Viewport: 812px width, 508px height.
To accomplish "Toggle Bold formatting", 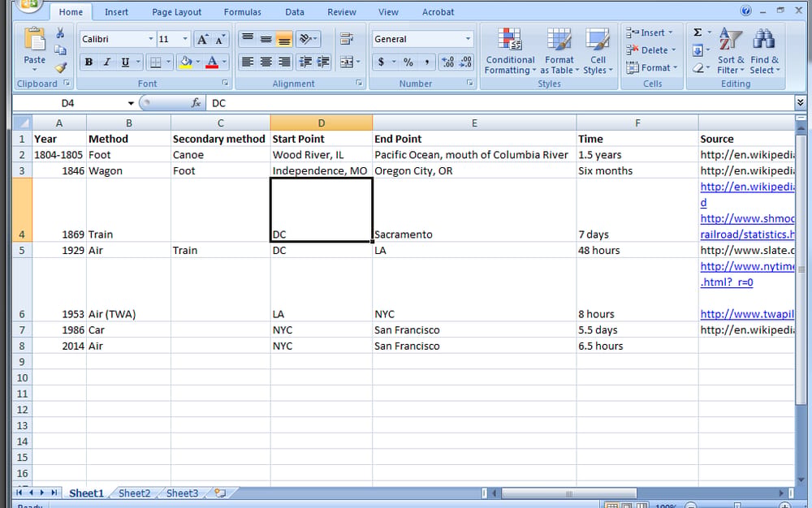I will [89, 62].
